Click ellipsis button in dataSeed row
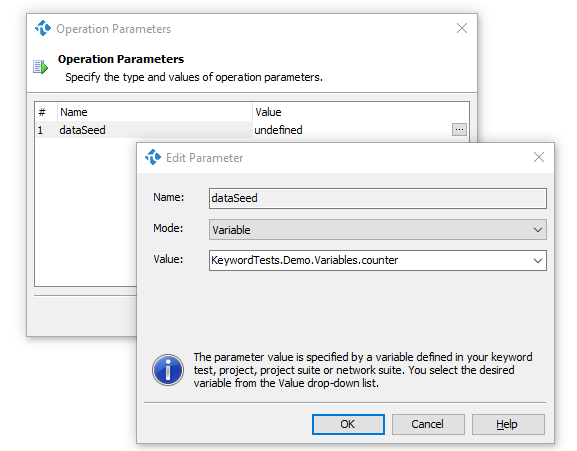This screenshot has height=451, width=577. (459, 129)
